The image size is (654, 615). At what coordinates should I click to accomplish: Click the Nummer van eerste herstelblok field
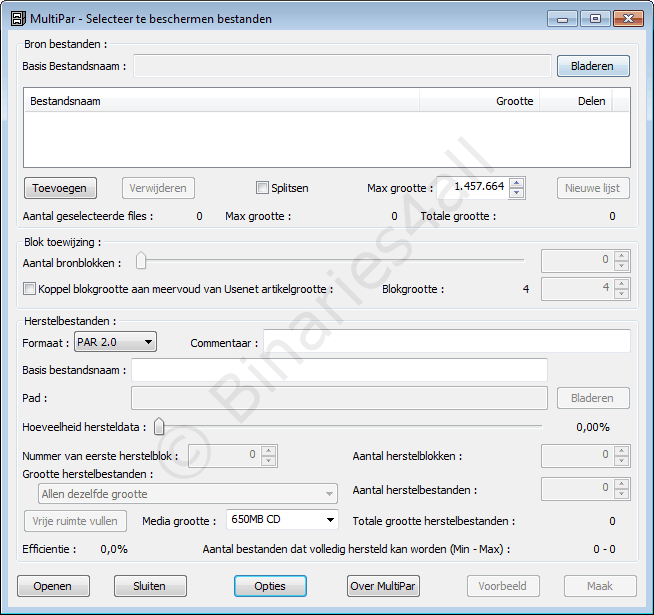tap(224, 456)
